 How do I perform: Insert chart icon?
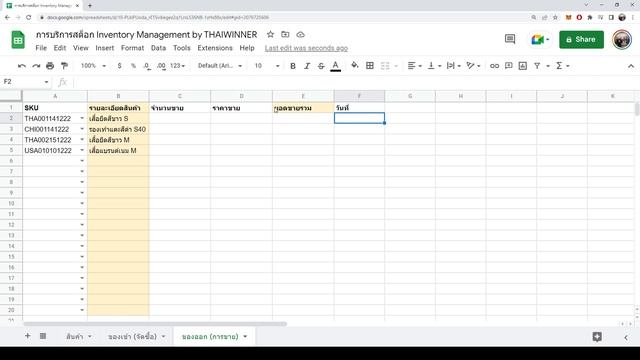[523, 66]
